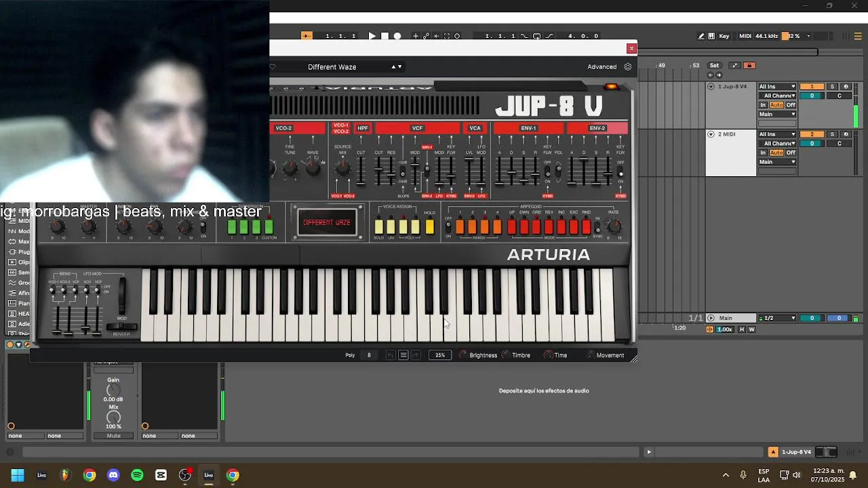Select the UNI voice assign button

(x=391, y=227)
